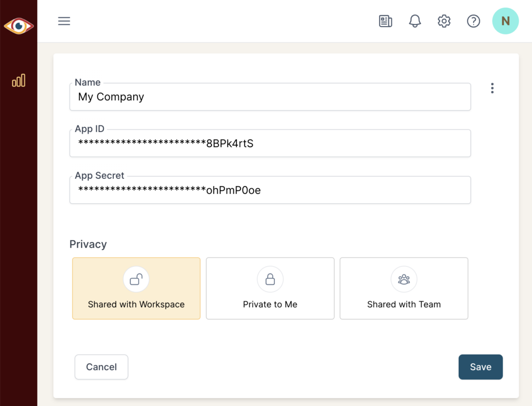
Task: Click the help question mark icon
Action: click(x=473, y=21)
